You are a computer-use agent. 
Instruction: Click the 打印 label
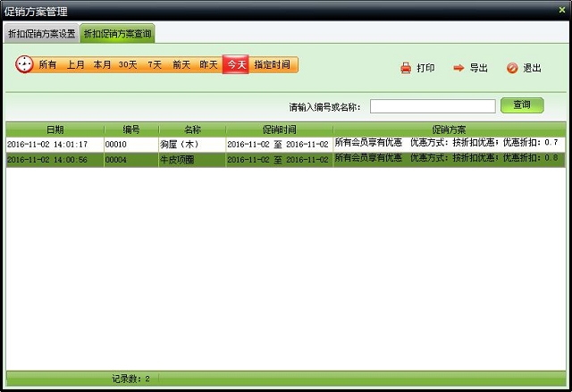coord(425,68)
